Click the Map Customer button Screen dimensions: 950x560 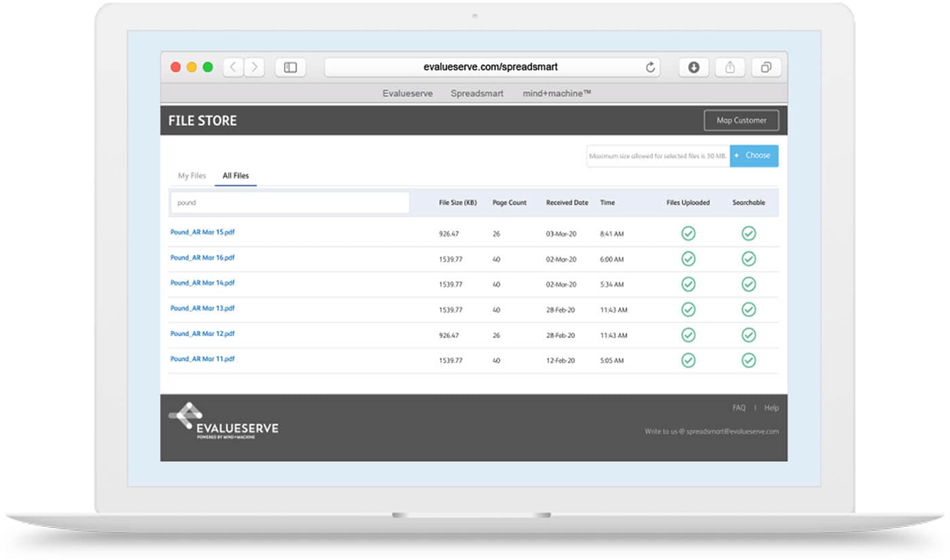coord(741,120)
